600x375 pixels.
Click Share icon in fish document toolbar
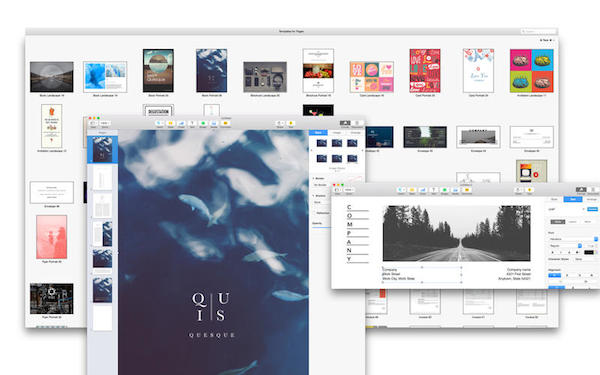point(280,123)
